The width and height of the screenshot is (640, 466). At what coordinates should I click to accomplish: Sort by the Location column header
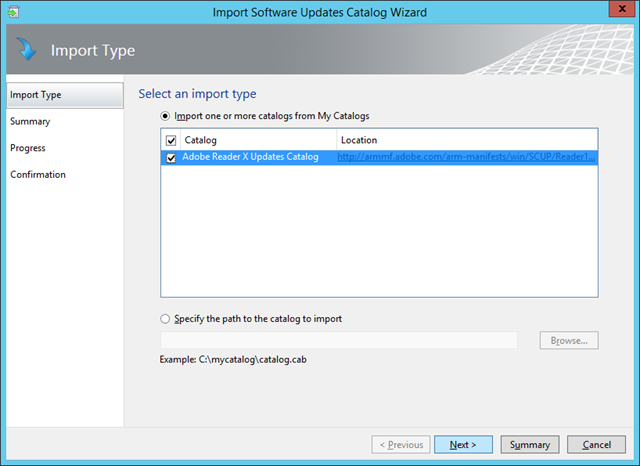tap(467, 140)
